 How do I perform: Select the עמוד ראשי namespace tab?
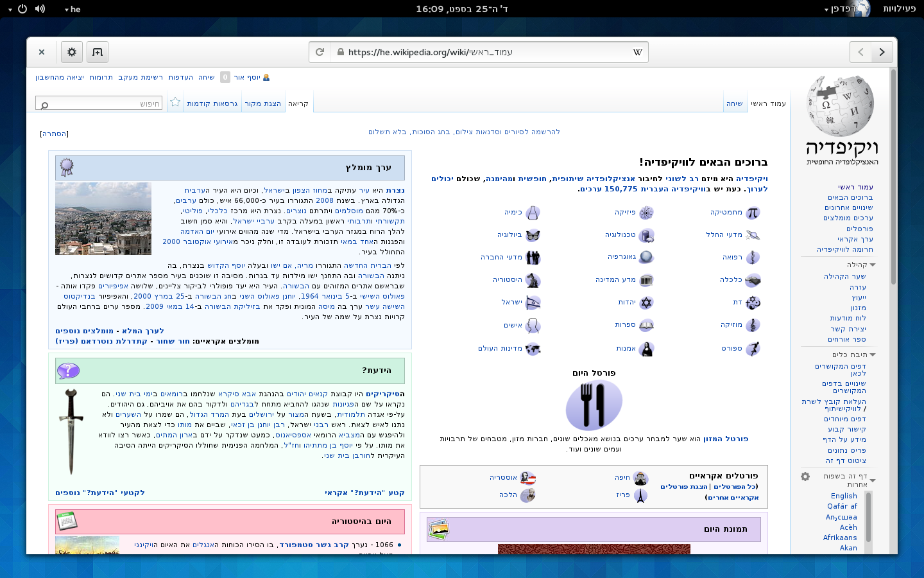click(769, 103)
